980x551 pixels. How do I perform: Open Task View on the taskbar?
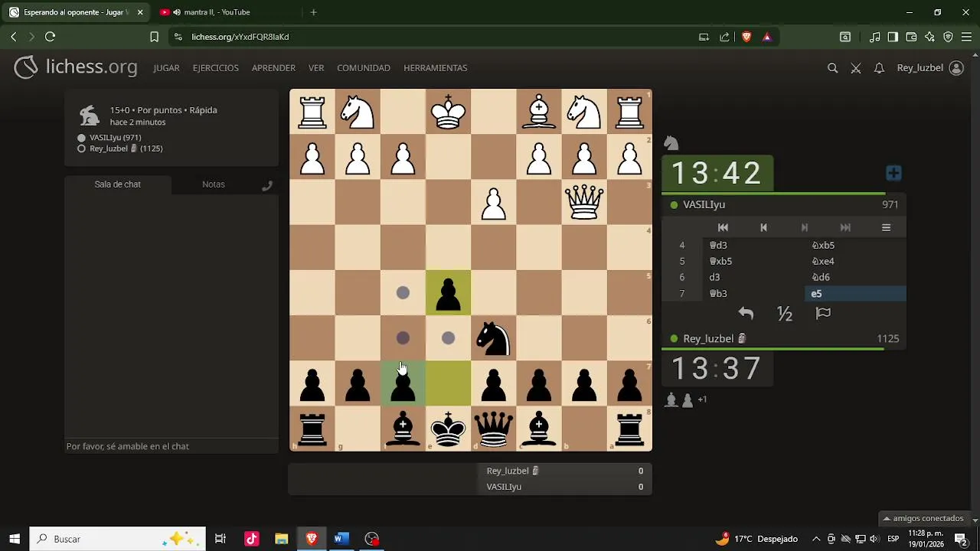point(220,539)
